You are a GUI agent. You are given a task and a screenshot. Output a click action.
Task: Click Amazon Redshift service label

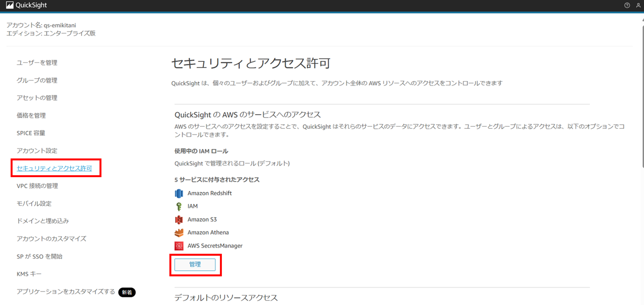[x=209, y=193]
